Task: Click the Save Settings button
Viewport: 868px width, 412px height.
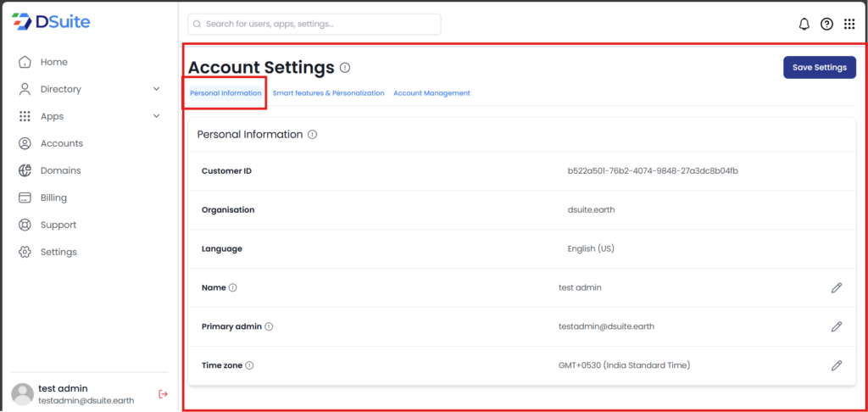Action: [819, 68]
